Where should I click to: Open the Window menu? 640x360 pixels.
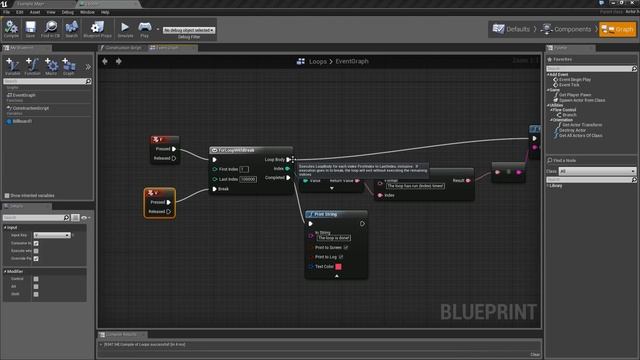[87, 12]
